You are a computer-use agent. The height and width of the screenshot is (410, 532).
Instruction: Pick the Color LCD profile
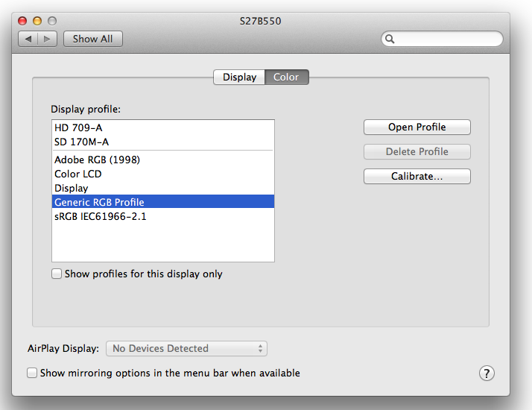(77, 174)
